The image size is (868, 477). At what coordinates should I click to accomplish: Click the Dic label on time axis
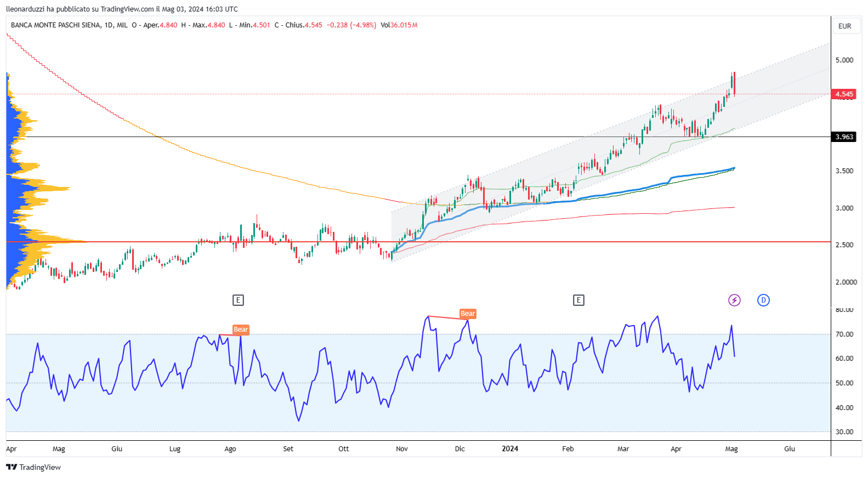459,449
